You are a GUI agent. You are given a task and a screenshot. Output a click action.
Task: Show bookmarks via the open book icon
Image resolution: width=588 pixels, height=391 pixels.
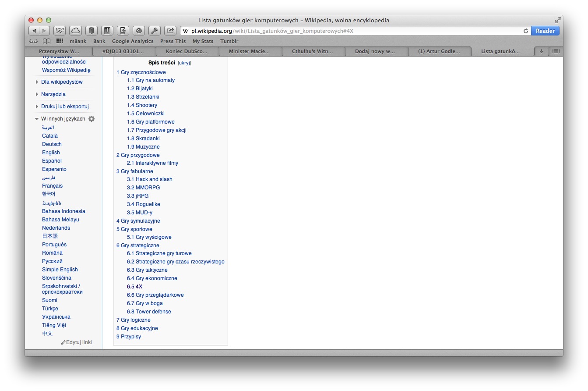click(x=46, y=41)
